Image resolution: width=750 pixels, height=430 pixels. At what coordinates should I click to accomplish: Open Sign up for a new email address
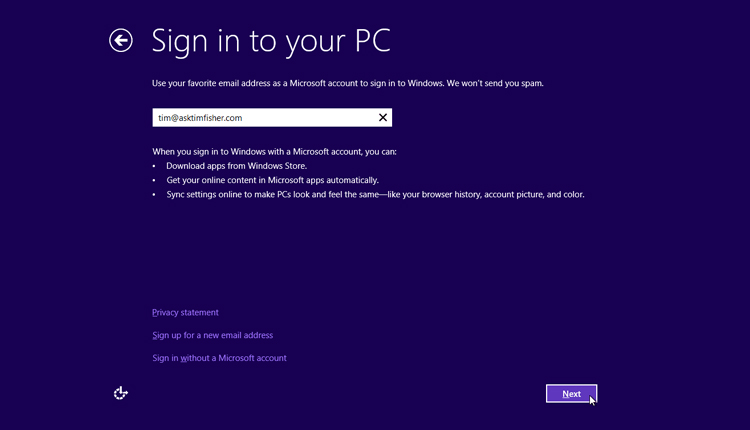212,335
